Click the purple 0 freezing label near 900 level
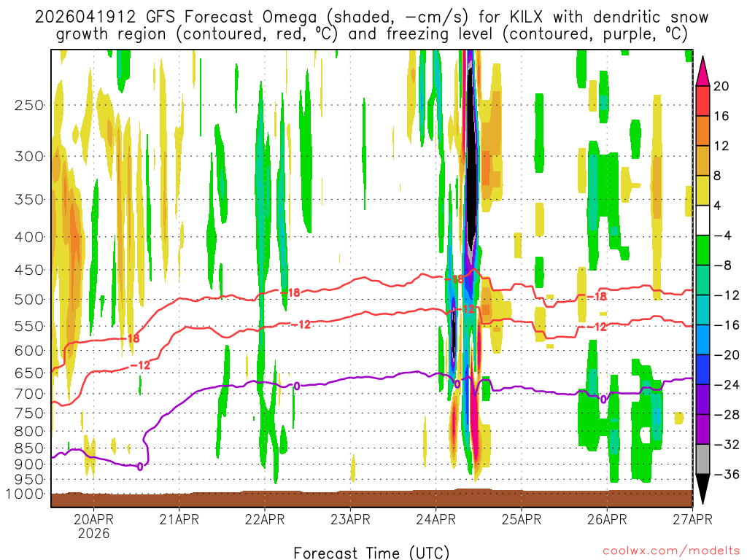 139,467
